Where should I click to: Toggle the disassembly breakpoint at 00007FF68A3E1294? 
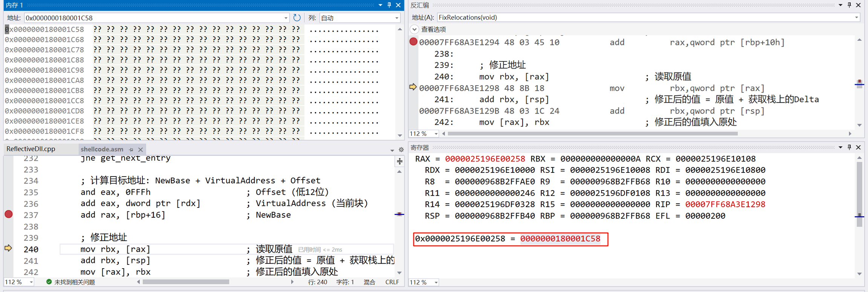[413, 42]
